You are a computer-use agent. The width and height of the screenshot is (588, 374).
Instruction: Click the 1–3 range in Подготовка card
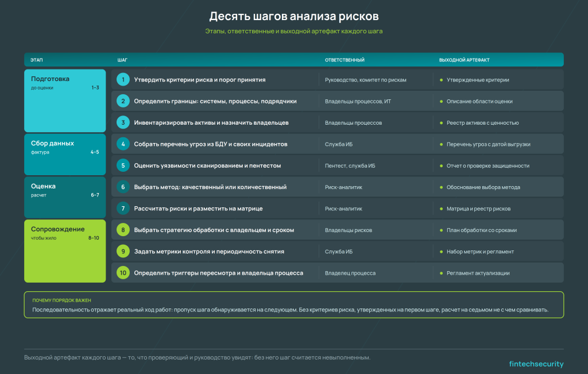(95, 88)
